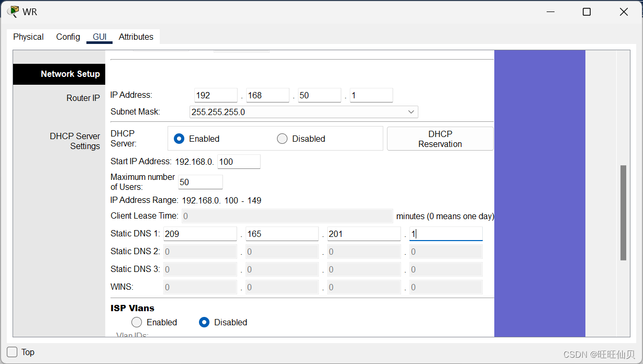Click the IP Address second octet field 168
This screenshot has height=364, width=643.
pos(268,95)
